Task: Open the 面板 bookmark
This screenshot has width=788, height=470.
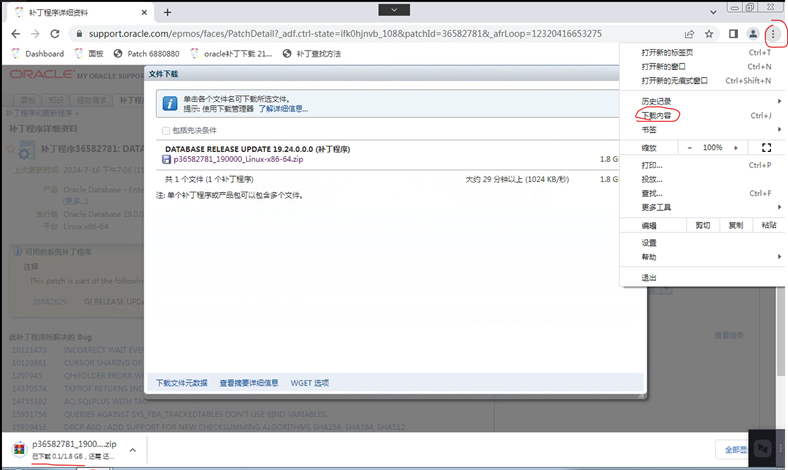Action: pyautogui.click(x=89, y=54)
